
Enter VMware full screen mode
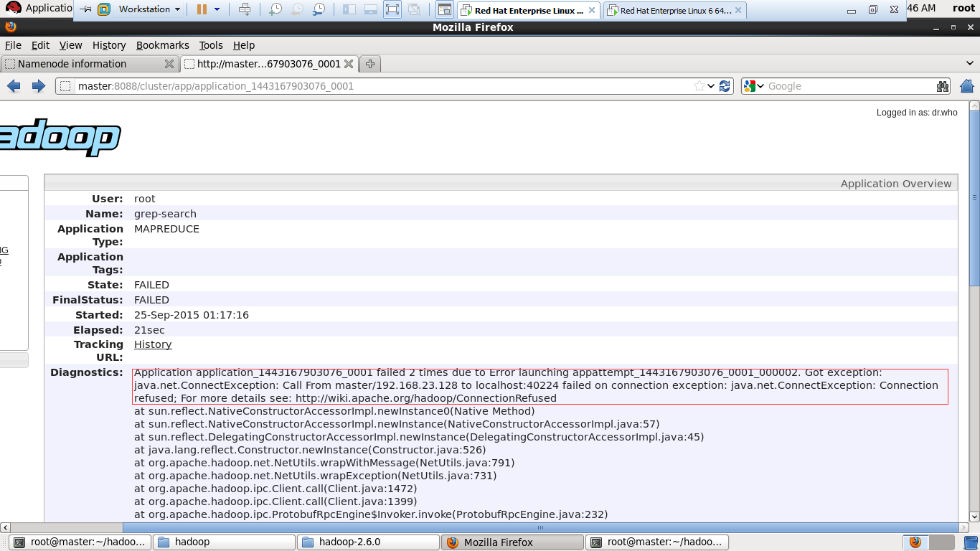point(392,9)
